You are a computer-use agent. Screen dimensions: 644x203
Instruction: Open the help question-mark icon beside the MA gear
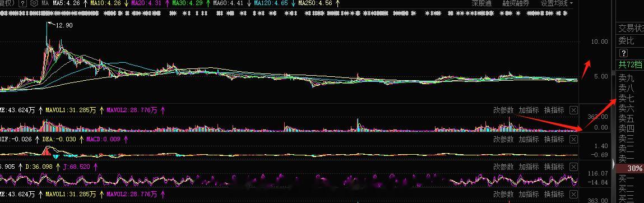22,3
